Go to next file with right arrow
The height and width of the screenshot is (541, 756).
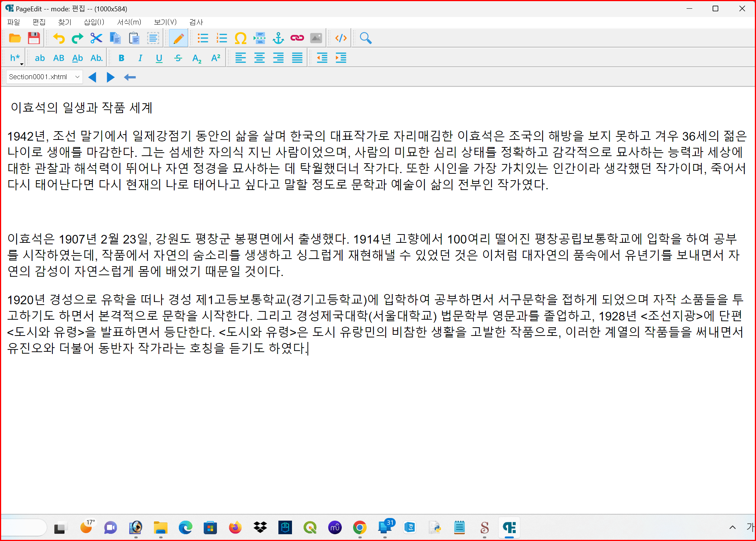pos(111,77)
